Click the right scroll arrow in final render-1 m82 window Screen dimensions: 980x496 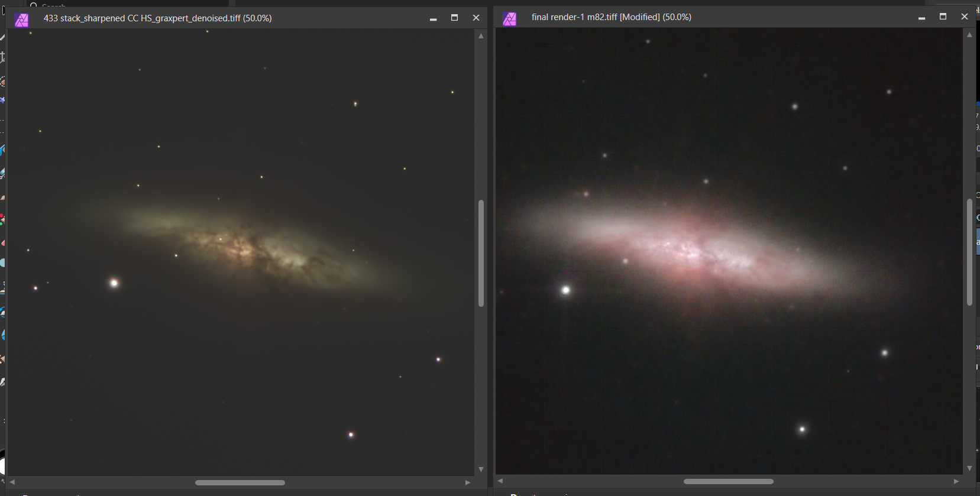pos(956,481)
